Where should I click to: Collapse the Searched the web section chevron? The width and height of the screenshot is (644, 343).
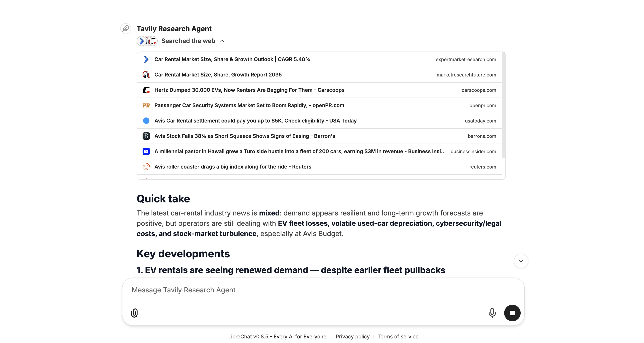coord(222,41)
